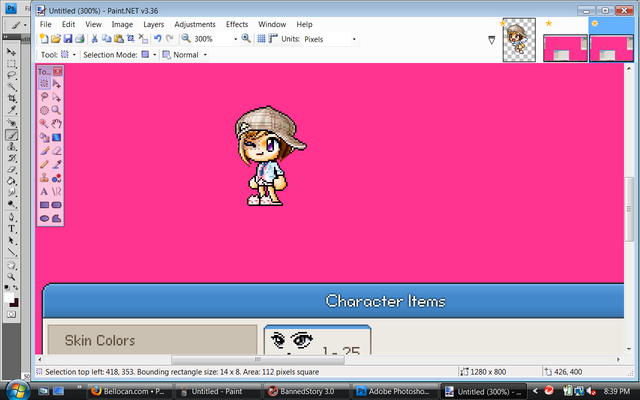Open the View menu
640x400 pixels.
point(93,24)
